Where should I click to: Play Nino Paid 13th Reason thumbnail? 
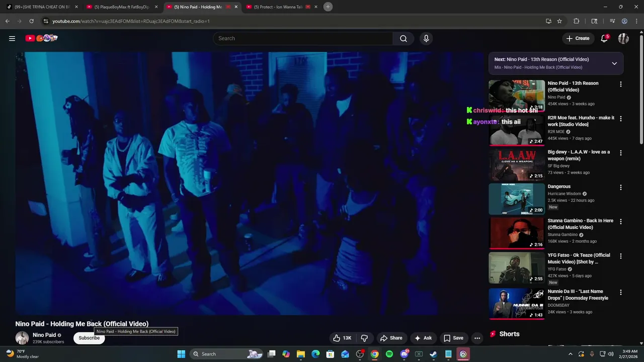point(517,96)
